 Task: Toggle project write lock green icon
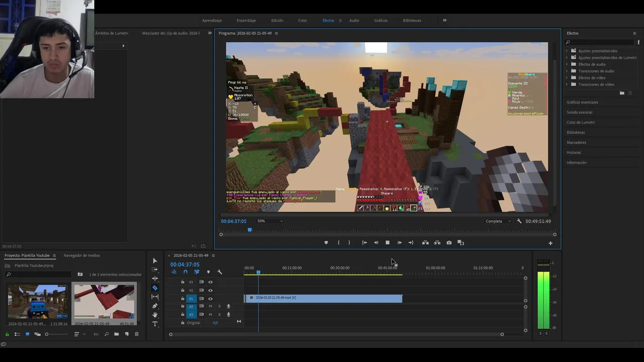pos(7,334)
